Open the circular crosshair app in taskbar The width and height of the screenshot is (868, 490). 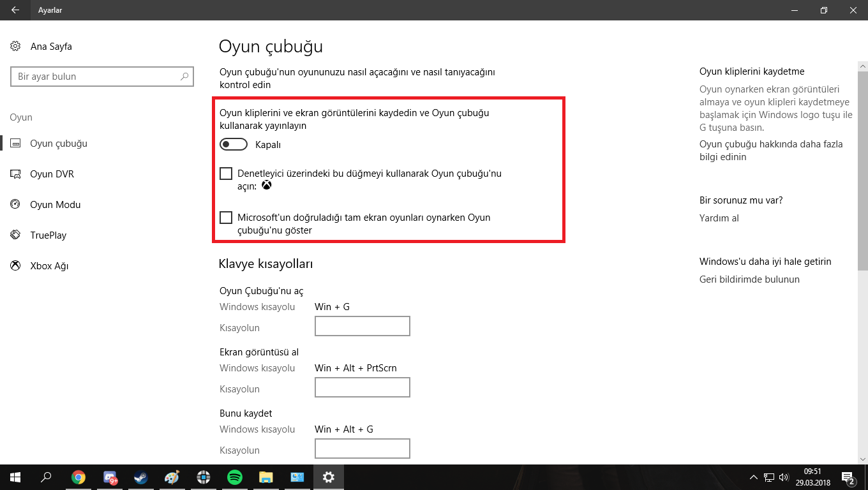tap(204, 477)
